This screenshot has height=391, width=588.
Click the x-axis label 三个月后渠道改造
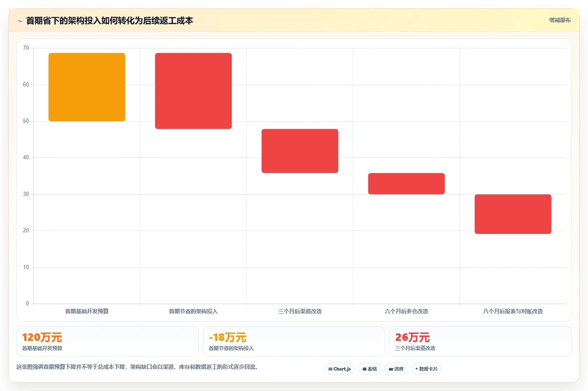(300, 311)
